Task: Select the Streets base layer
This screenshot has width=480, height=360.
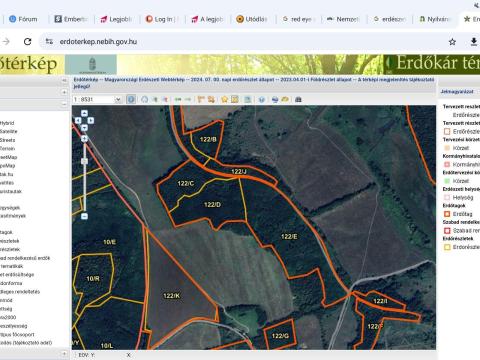Action: 8,140
